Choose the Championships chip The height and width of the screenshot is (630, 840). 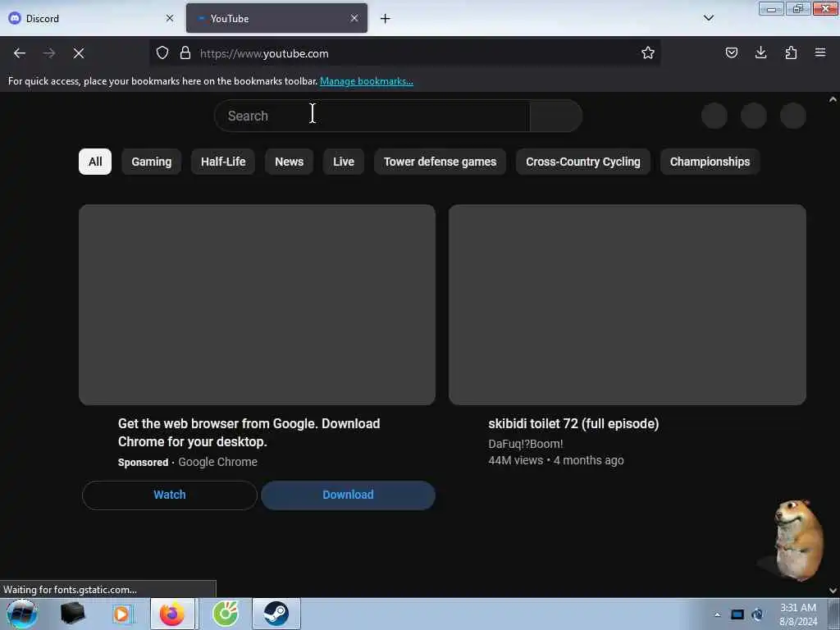710,162
